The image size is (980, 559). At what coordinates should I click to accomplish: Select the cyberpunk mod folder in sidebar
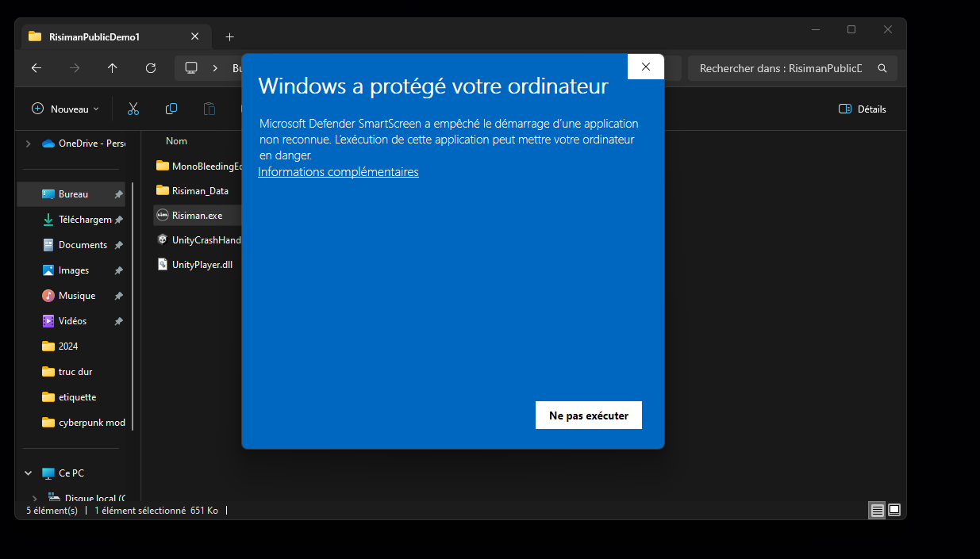[x=91, y=423]
